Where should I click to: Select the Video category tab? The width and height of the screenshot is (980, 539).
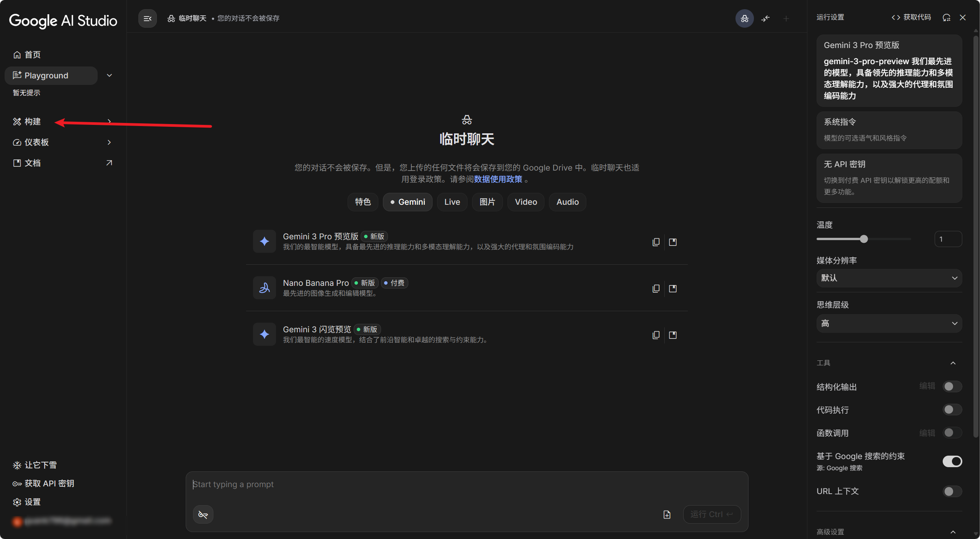tap(525, 202)
